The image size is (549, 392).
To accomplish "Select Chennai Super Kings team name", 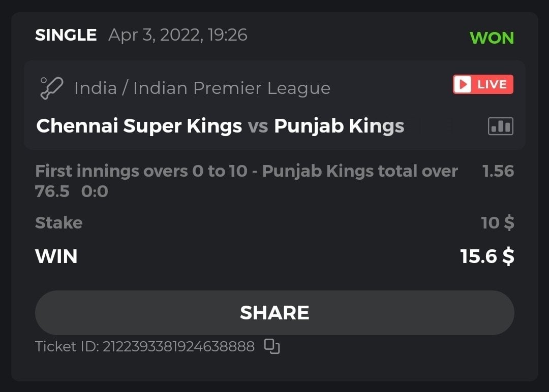I will pos(139,126).
